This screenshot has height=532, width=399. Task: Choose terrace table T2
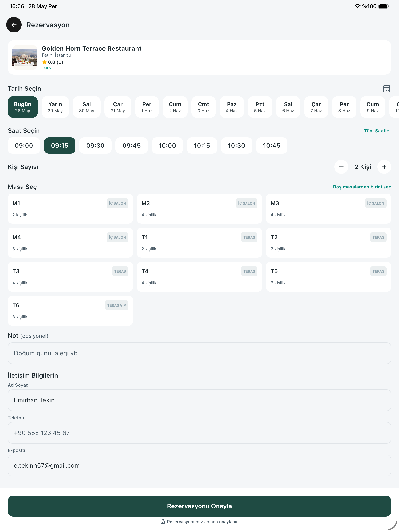point(328,243)
